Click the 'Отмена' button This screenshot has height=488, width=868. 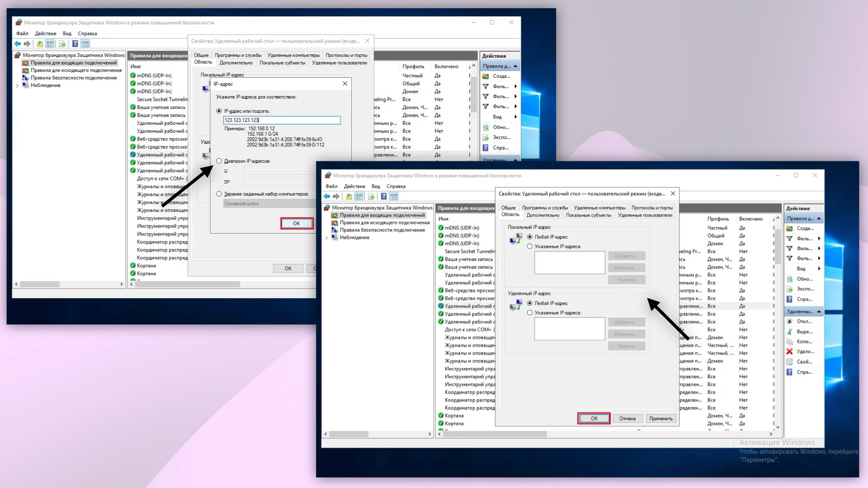point(627,419)
